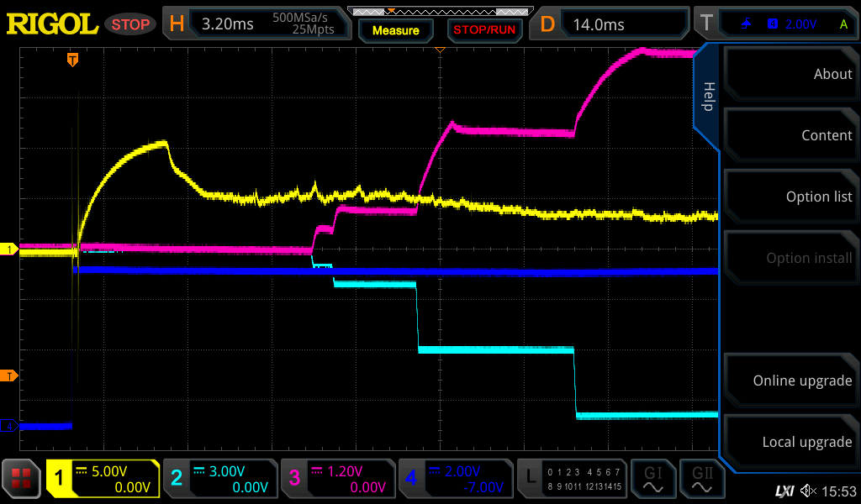Image resolution: width=861 pixels, height=504 pixels.
Task: Toggle channel 1 with 5.00V scale
Action: (103, 480)
